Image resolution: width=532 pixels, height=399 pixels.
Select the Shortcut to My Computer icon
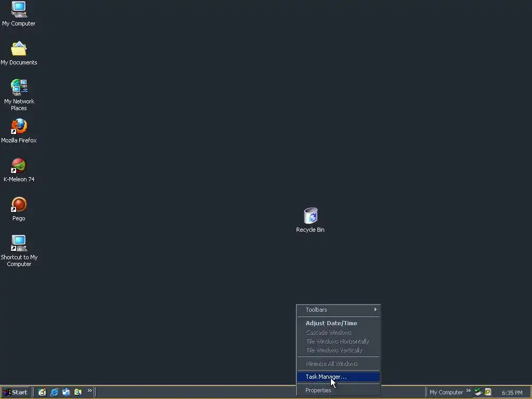pyautogui.click(x=19, y=243)
